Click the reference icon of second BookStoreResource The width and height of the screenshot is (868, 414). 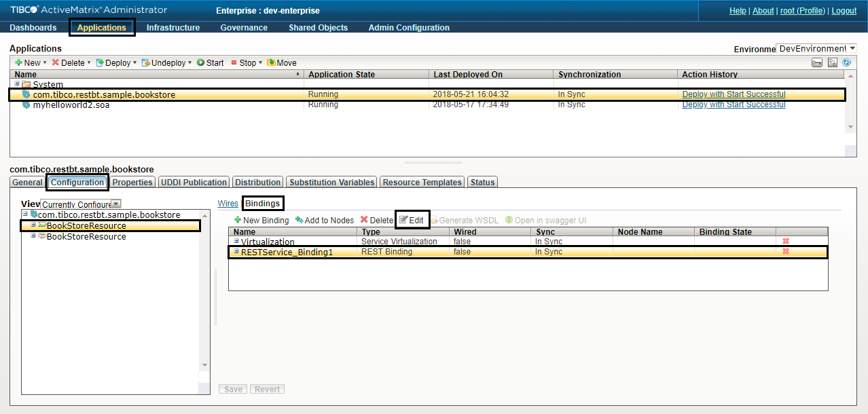[41, 236]
